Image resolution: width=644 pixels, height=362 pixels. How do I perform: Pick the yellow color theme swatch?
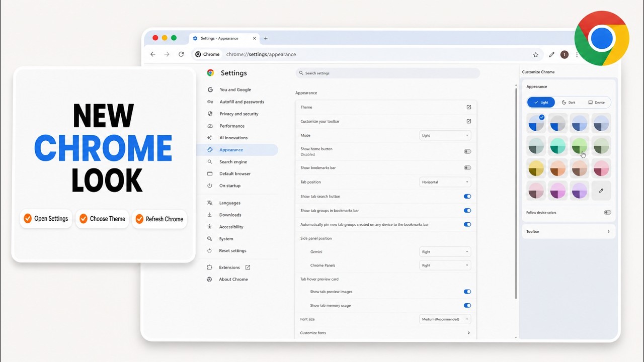click(x=536, y=168)
